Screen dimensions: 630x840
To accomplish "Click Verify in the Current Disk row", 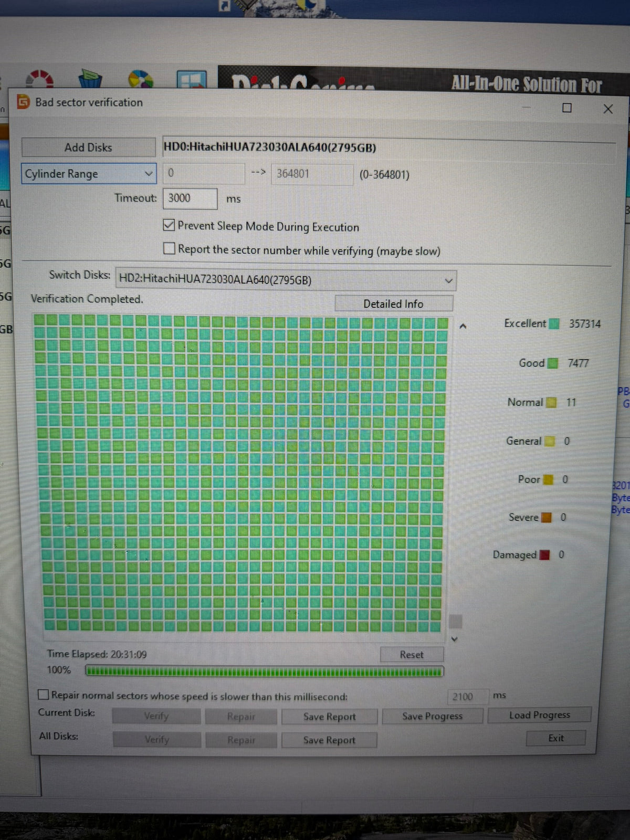I will click(x=156, y=716).
